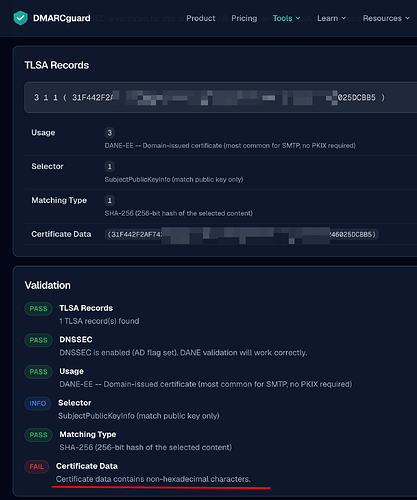Click the Selector value badge 1
The height and width of the screenshot is (500, 417).
click(109, 166)
